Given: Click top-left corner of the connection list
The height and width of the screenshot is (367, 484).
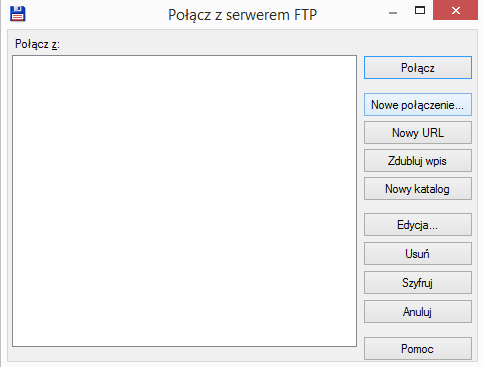Looking at the screenshot, I should pos(15,58).
